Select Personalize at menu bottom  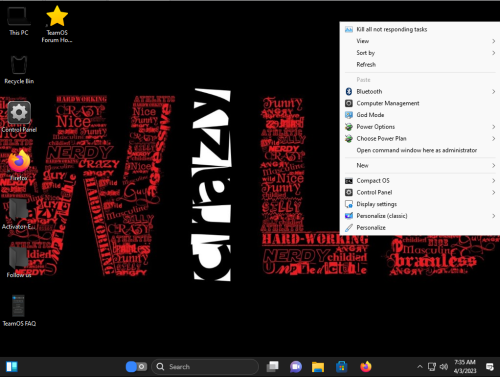(x=420, y=227)
